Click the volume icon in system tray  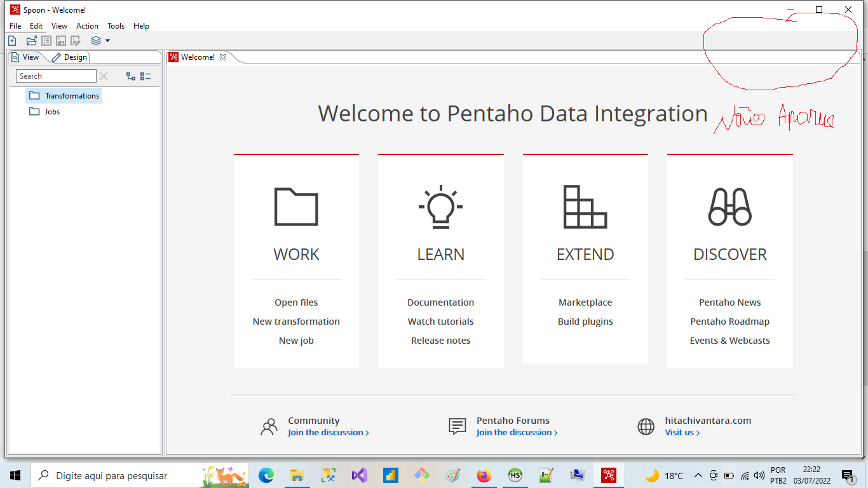tap(759, 475)
